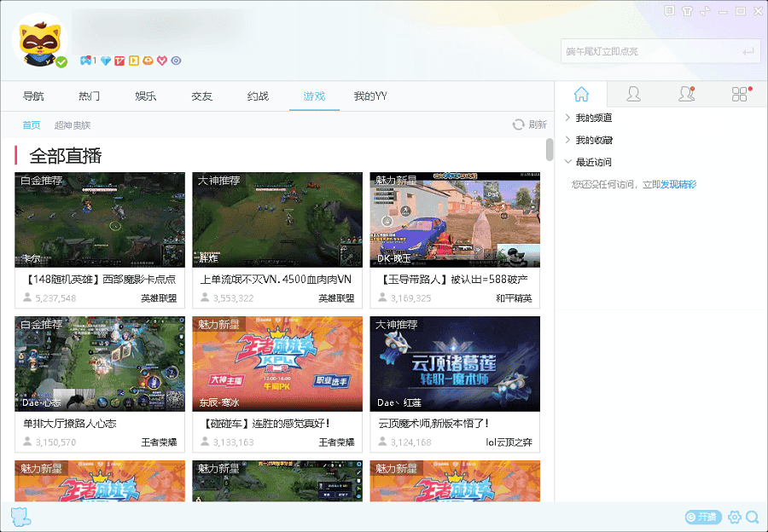This screenshot has width=768, height=532.
Task: Click the red V badge icon
Action: pos(119,61)
